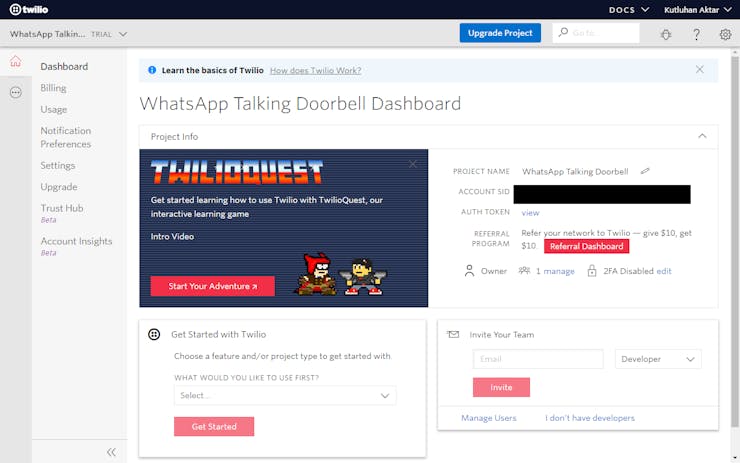
Task: Click the team members group icon
Action: click(x=524, y=270)
